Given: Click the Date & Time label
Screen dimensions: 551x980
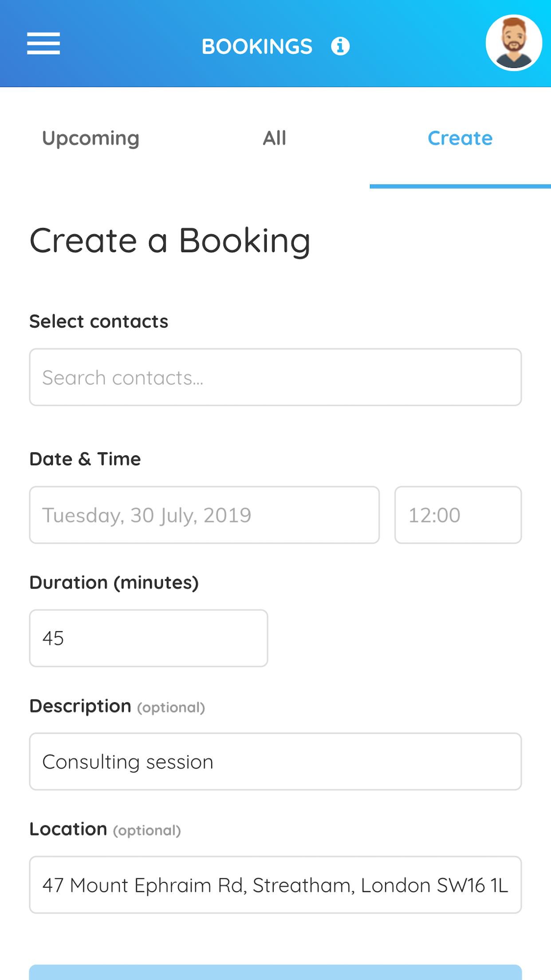Looking at the screenshot, I should [x=85, y=459].
